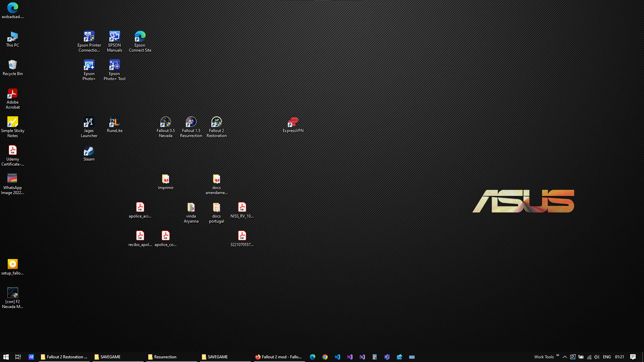This screenshot has height=362, width=644.
Task: Select the Epson Printer Connection shortcut
Action: (x=89, y=42)
